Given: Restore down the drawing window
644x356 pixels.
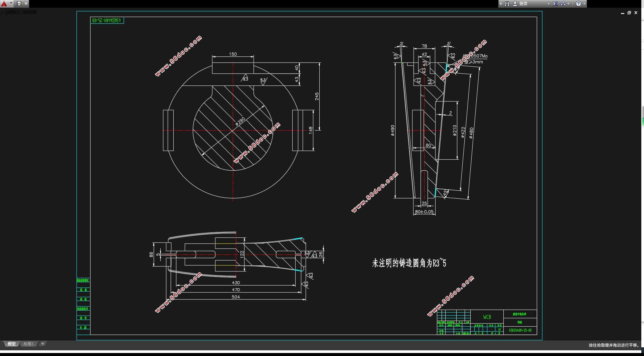Looking at the screenshot, I should click(x=629, y=13).
